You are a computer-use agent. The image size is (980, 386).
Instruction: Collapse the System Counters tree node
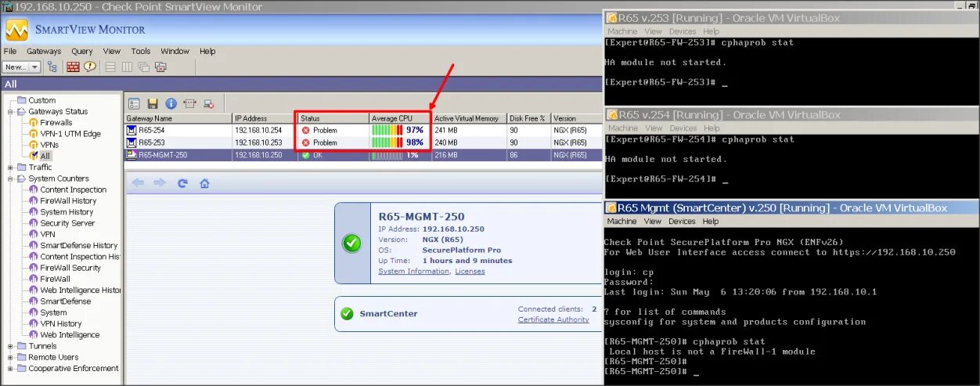(x=11, y=179)
